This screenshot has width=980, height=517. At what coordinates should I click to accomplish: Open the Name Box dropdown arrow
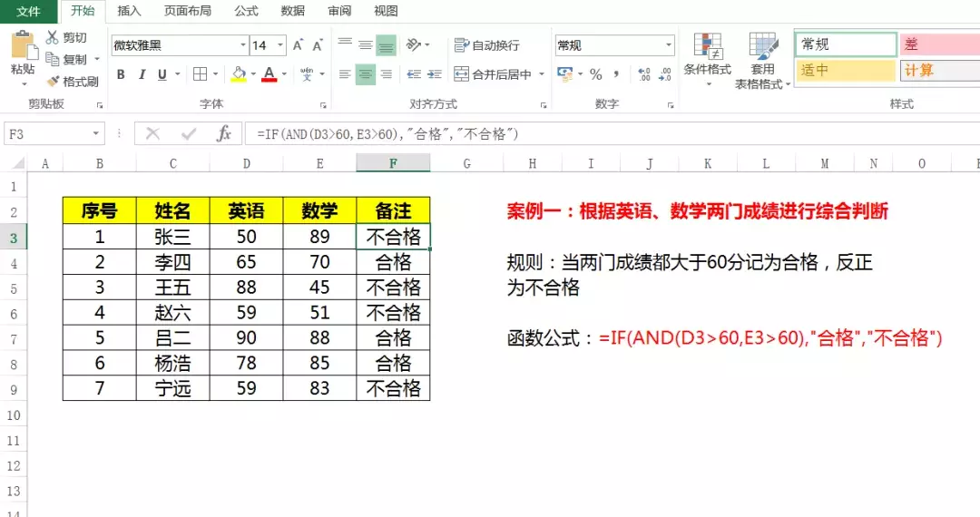tap(95, 133)
